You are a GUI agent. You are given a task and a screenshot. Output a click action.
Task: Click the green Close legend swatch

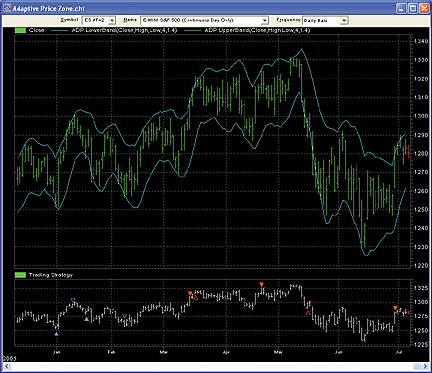click(x=20, y=30)
